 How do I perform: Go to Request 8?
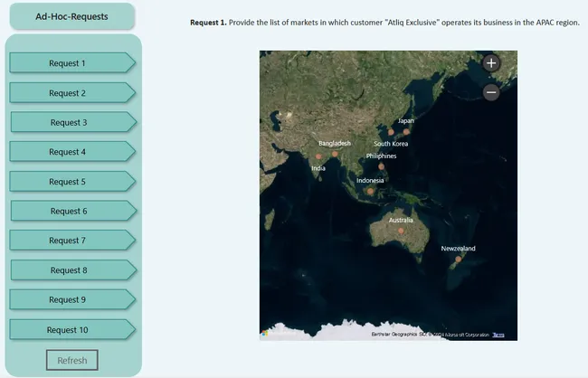[x=73, y=270]
